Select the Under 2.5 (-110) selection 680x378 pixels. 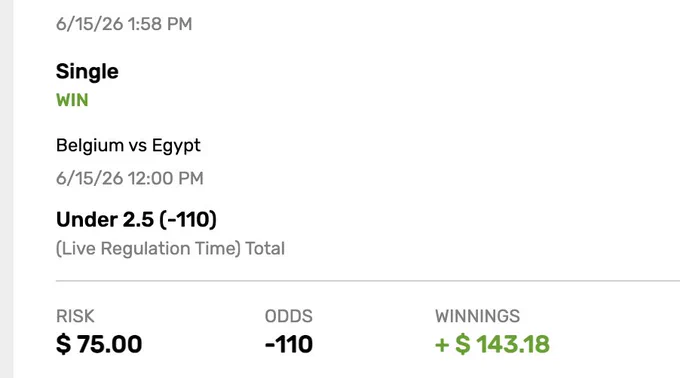[136, 219]
